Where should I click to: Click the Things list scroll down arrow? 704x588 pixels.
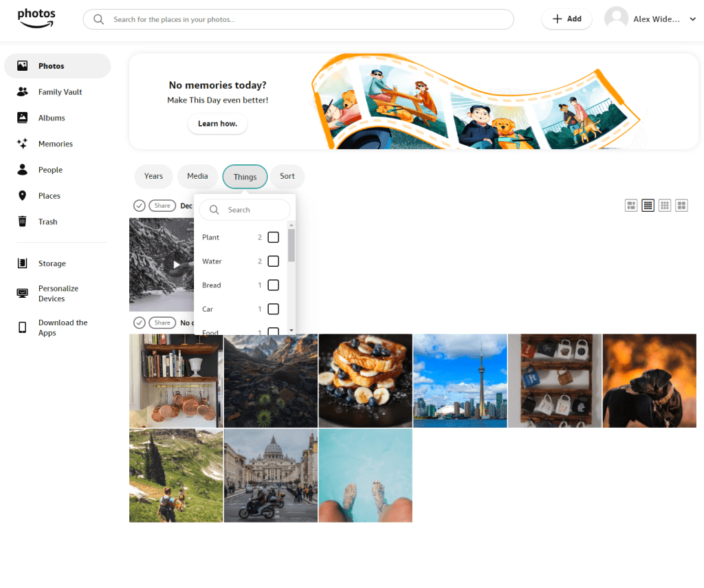pyautogui.click(x=291, y=330)
